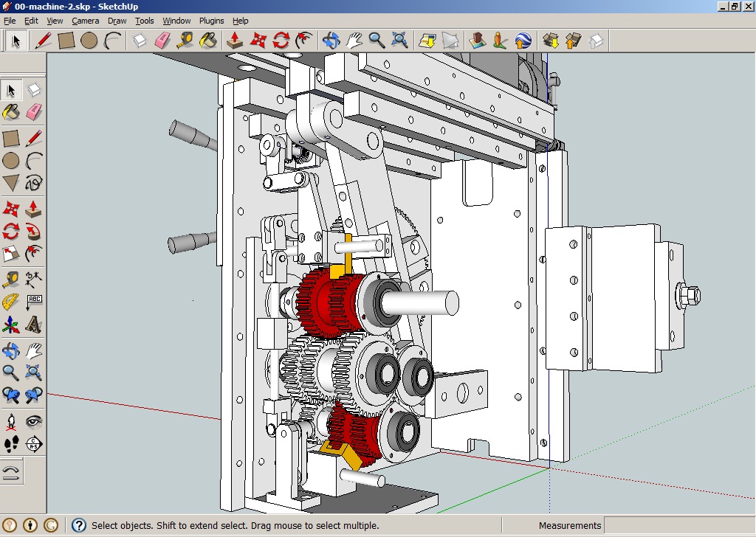
Task: Click the Add Location map icon
Action: 427,41
